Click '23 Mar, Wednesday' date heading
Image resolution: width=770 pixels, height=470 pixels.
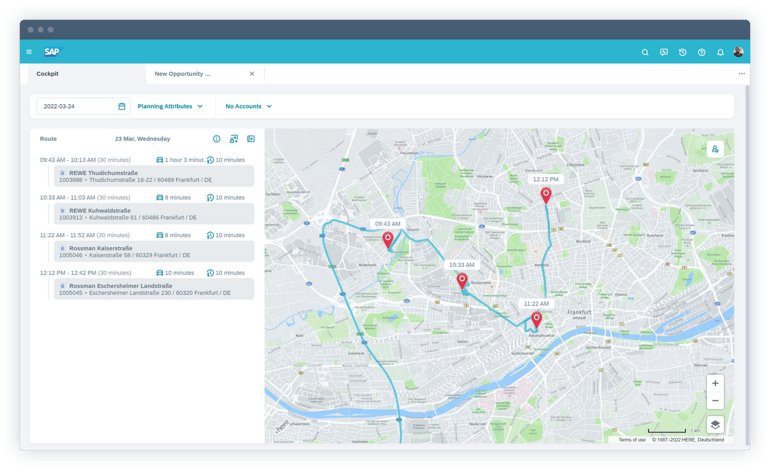tap(142, 139)
